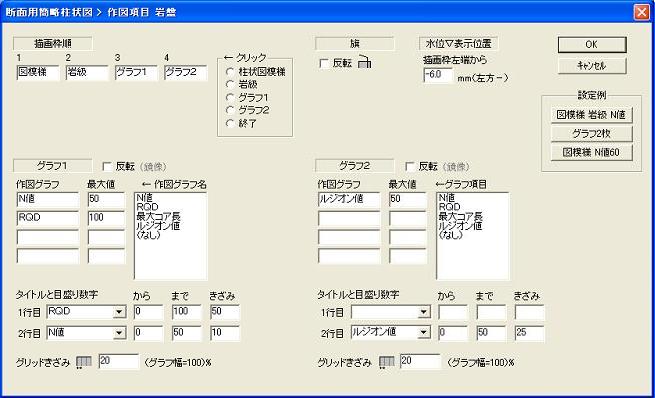Select 最大コア長 in Graph 2 list
Screen dimensions: 655x398
coord(460,216)
